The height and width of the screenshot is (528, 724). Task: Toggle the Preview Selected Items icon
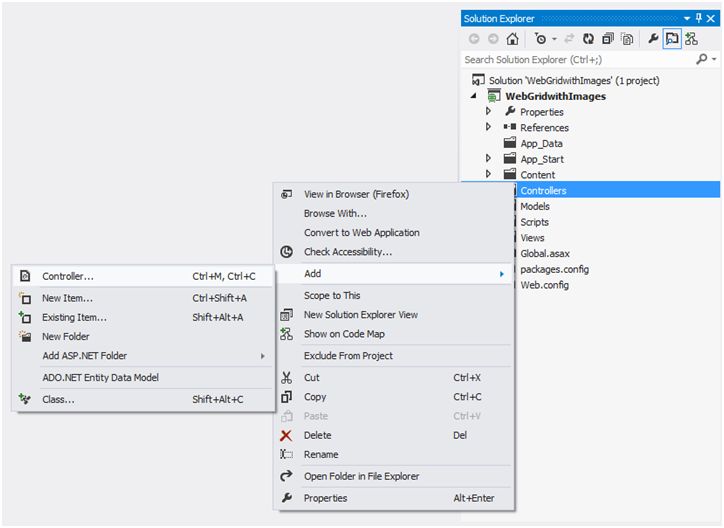672,39
